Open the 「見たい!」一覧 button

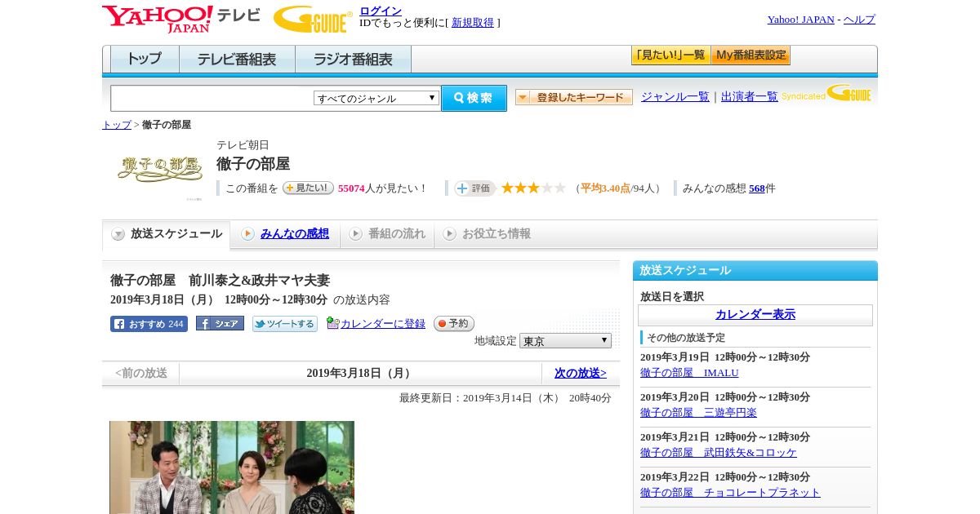point(671,55)
